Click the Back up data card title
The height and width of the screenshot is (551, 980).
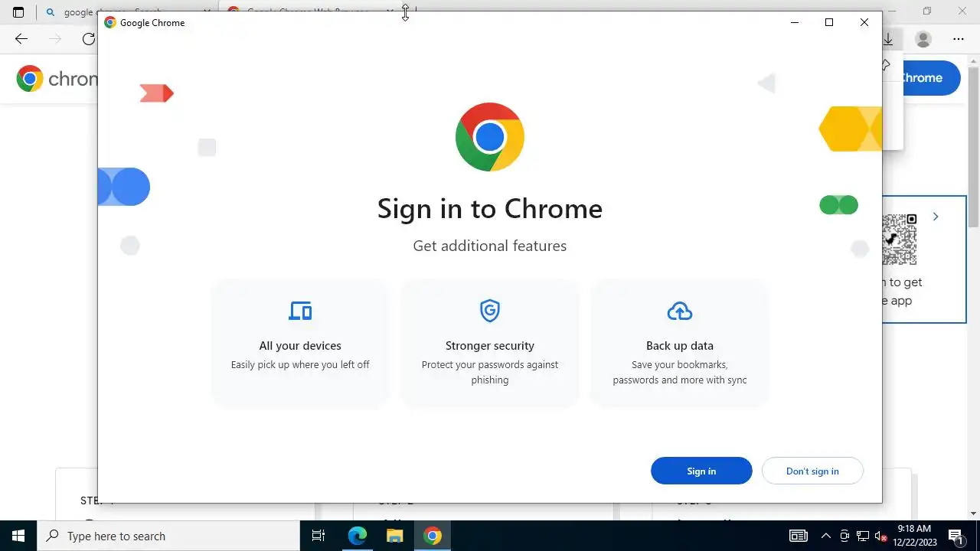tap(680, 346)
